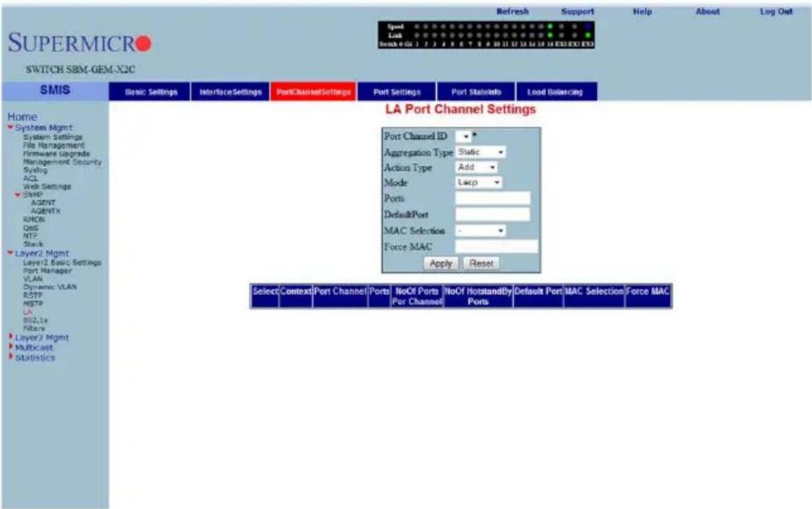Open Dynamic VLAN in the sidebar

(50, 287)
